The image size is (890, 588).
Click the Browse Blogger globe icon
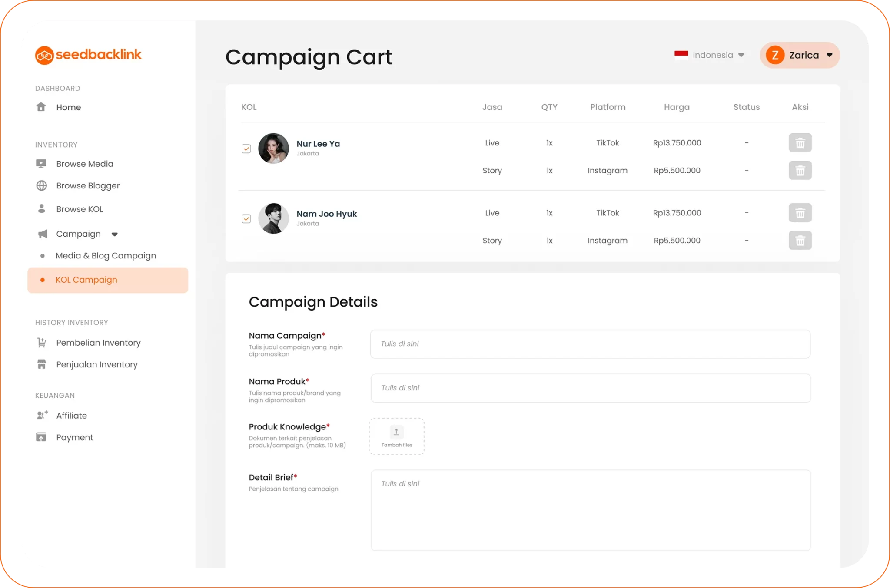tap(42, 186)
